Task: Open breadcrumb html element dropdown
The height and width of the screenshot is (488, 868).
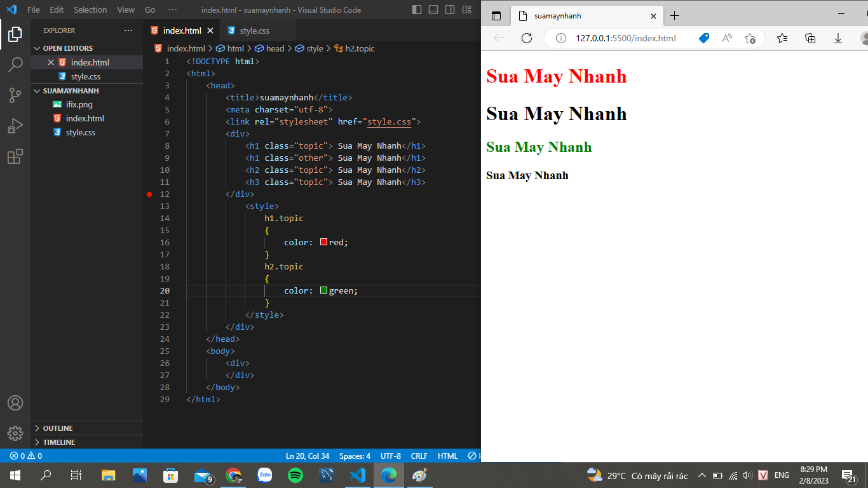Action: (229, 48)
